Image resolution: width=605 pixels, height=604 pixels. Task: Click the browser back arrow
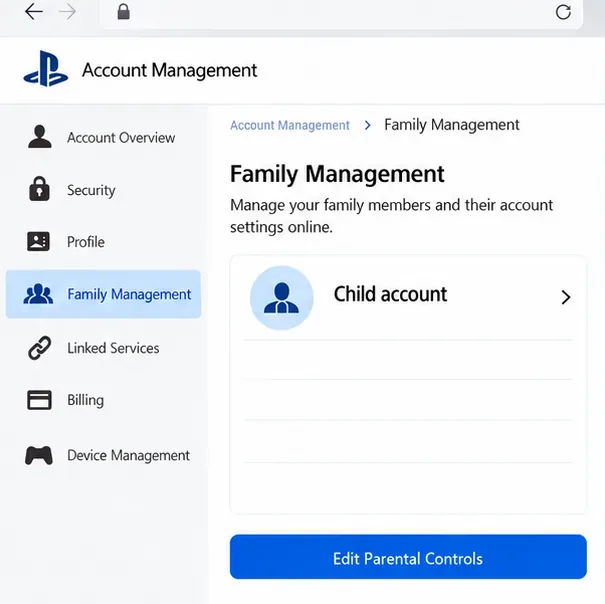(x=34, y=12)
